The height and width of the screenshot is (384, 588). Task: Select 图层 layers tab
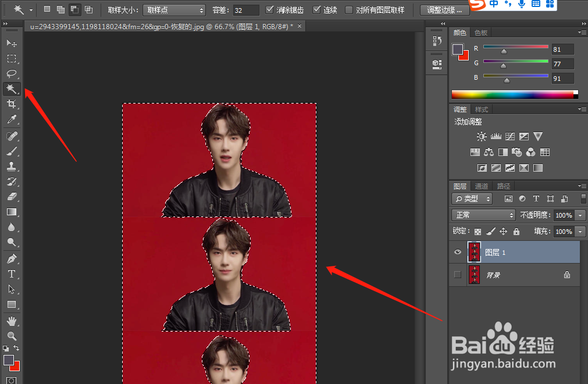[x=459, y=186]
